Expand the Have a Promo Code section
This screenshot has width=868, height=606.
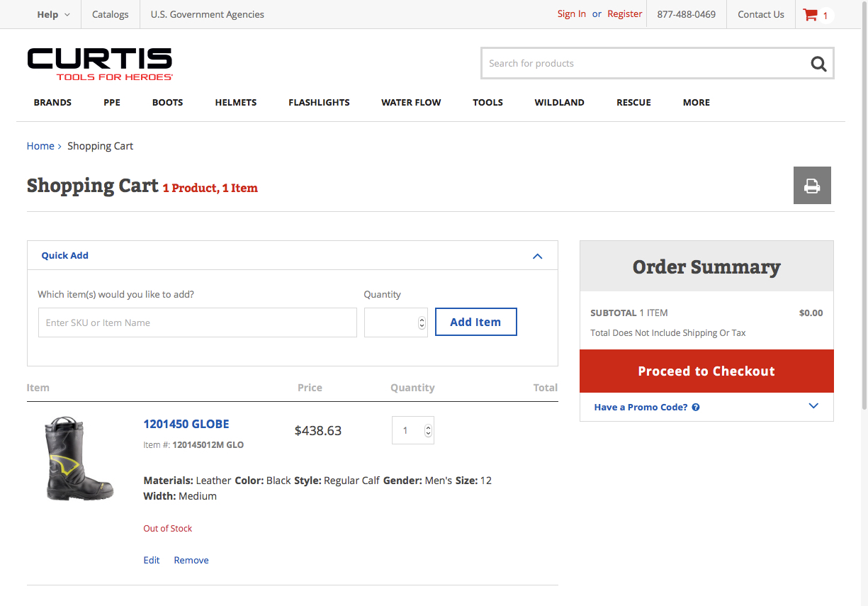[x=813, y=407]
